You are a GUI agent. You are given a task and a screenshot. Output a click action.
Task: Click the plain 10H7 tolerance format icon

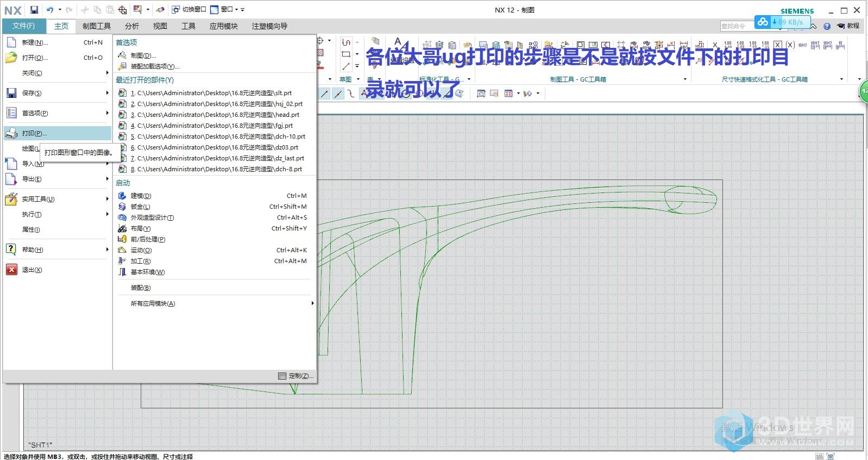(x=802, y=45)
